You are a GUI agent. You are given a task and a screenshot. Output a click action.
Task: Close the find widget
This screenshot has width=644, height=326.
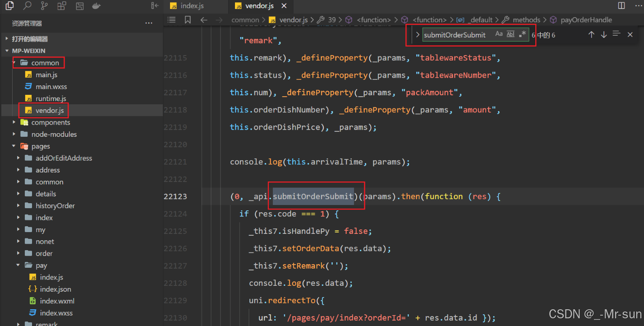(x=630, y=35)
